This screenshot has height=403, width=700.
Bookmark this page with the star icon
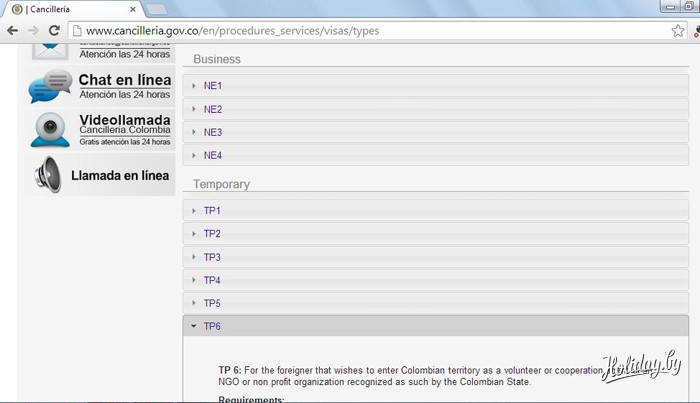678,31
